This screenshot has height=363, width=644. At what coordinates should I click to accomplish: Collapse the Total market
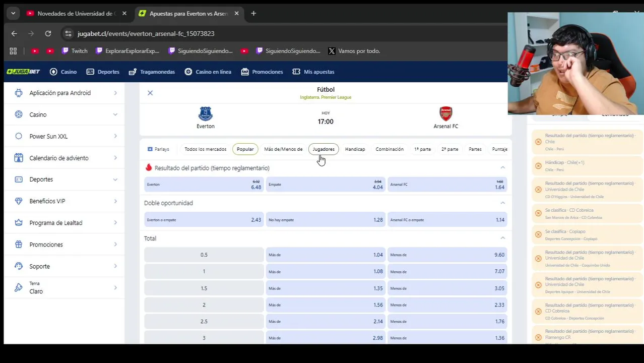click(502, 238)
